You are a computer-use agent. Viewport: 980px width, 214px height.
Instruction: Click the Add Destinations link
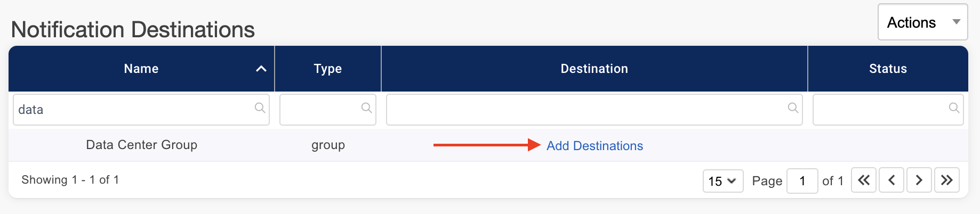[x=595, y=146]
